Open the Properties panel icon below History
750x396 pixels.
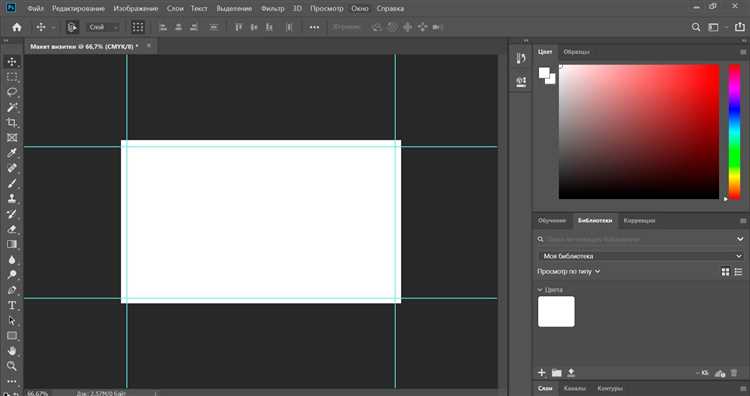(x=521, y=81)
